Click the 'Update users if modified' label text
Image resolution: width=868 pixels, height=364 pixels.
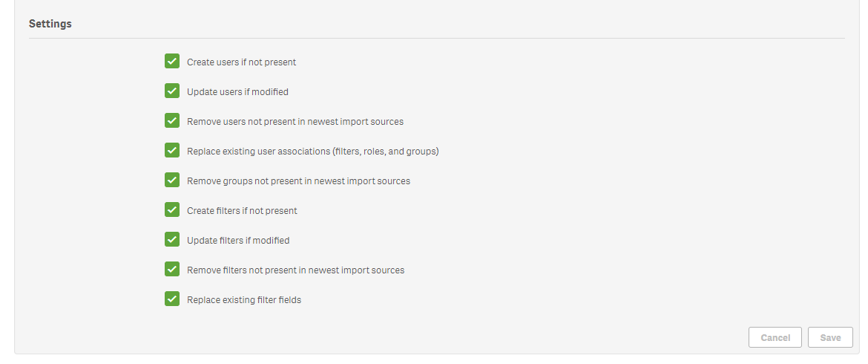pos(237,92)
